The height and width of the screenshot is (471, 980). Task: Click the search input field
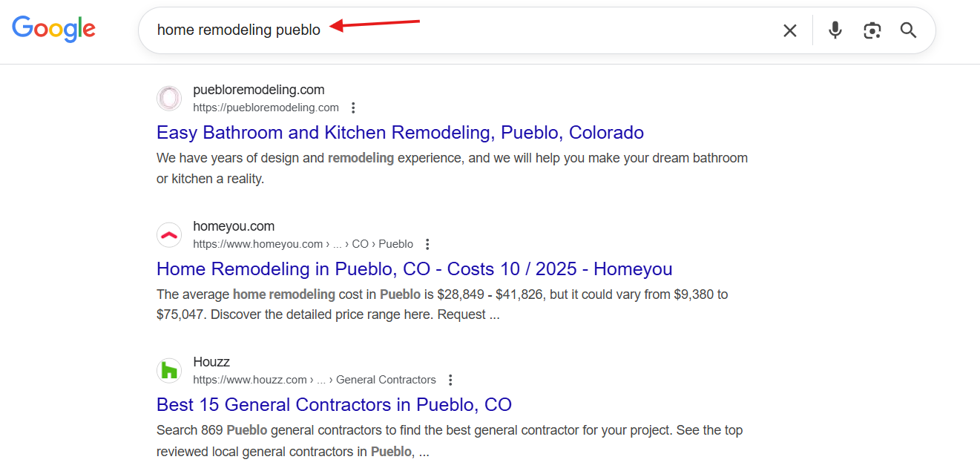(519, 30)
